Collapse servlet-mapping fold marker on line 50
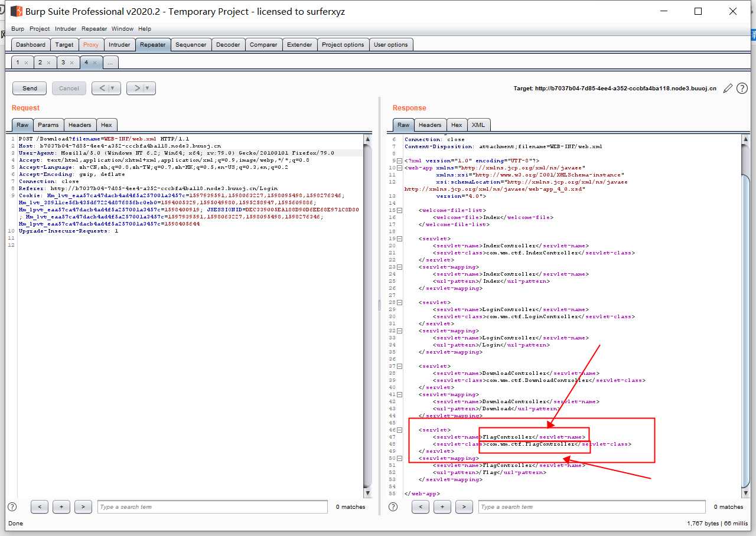The image size is (756, 536). coord(400,458)
